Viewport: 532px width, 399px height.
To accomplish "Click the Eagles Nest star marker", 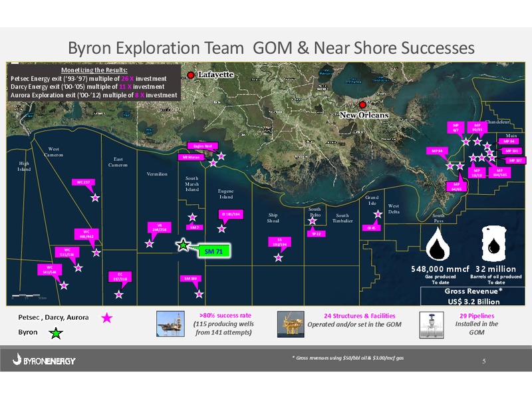I will tap(221, 156).
